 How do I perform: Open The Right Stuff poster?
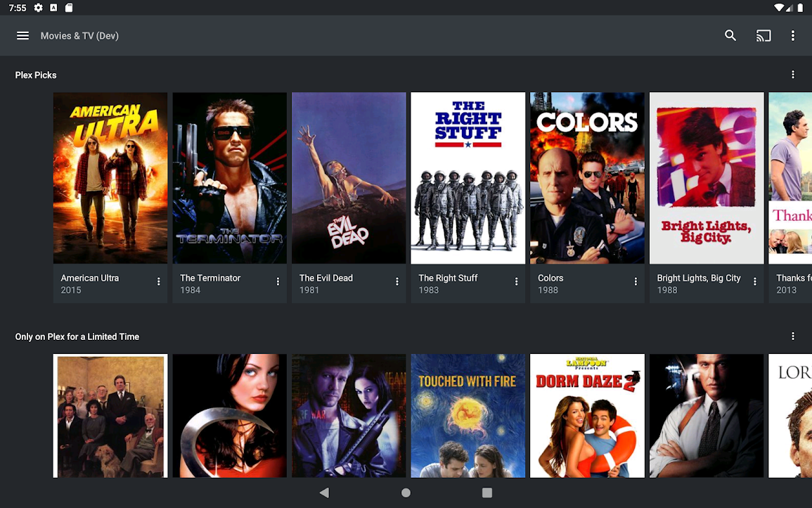click(x=468, y=178)
